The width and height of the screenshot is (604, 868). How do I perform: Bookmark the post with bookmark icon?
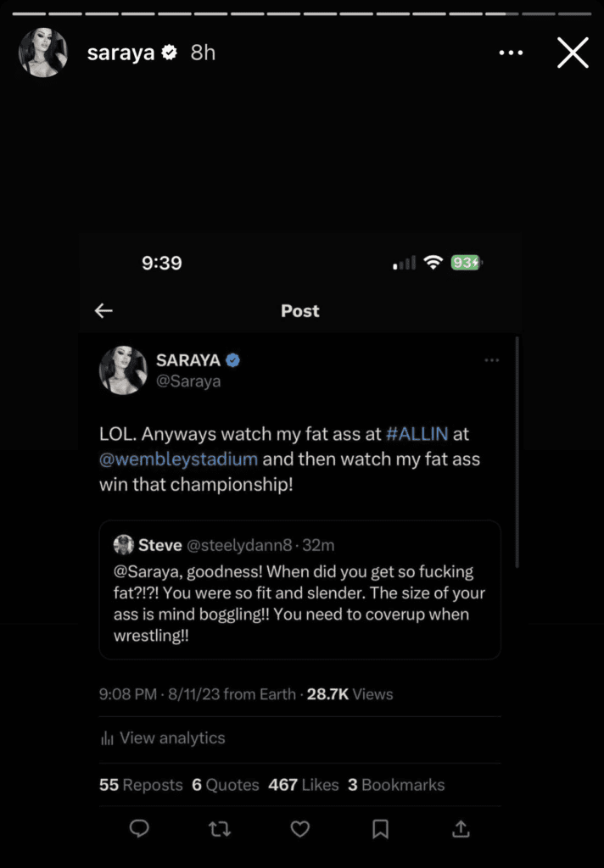[380, 828]
